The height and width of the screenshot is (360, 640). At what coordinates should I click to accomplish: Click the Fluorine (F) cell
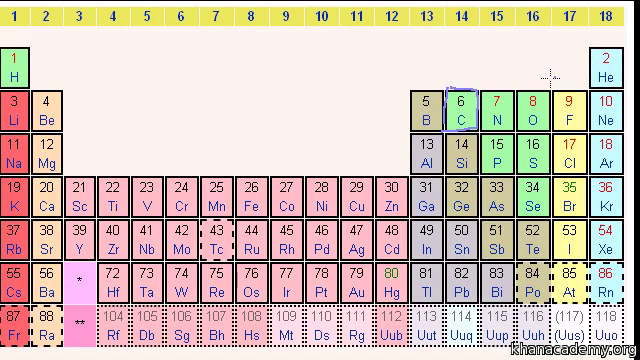pyautogui.click(x=569, y=111)
